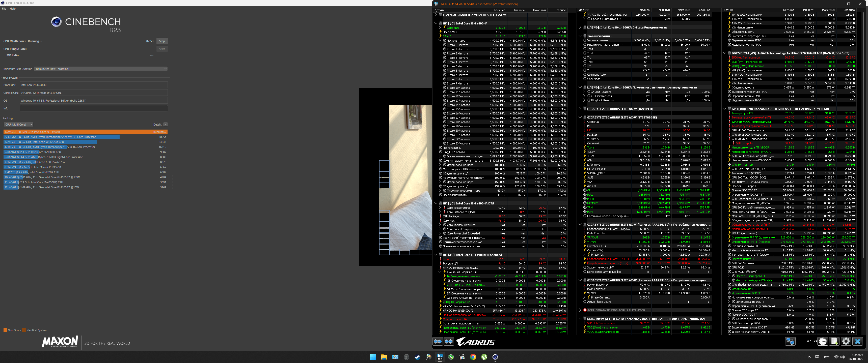Open HWiNFO sensor settings gear icon

click(x=846, y=342)
